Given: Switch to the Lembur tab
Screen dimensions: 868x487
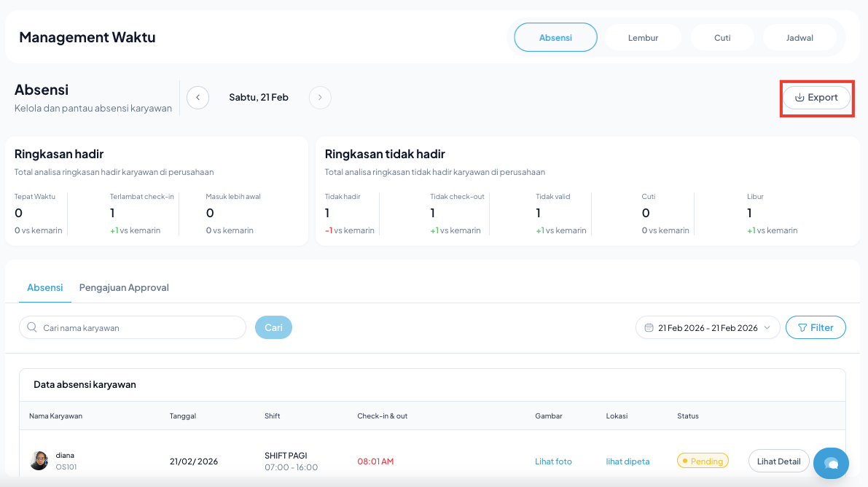Looking at the screenshot, I should pos(644,38).
